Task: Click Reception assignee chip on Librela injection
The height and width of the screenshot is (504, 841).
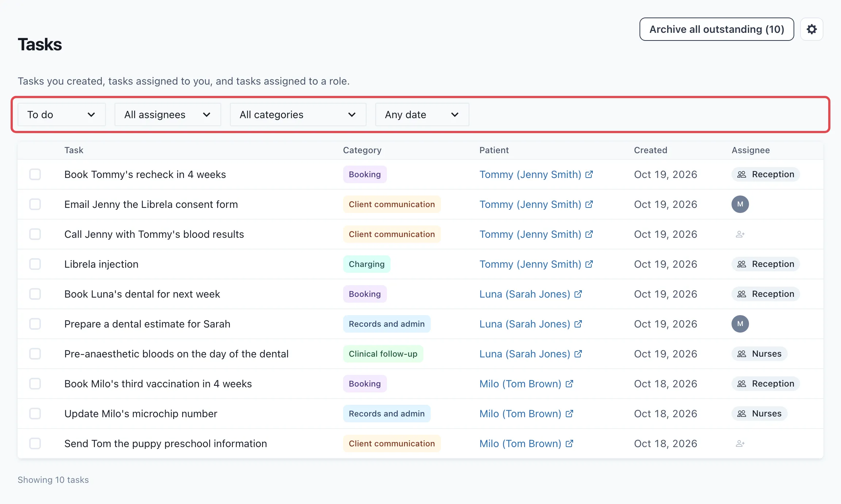Action: tap(765, 264)
